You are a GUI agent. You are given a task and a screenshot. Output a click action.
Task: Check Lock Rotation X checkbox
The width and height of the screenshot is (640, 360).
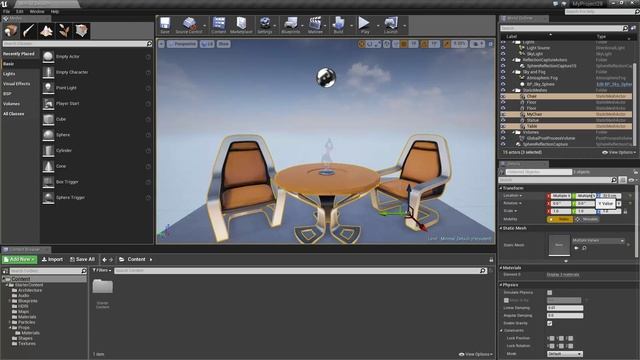click(x=551, y=346)
